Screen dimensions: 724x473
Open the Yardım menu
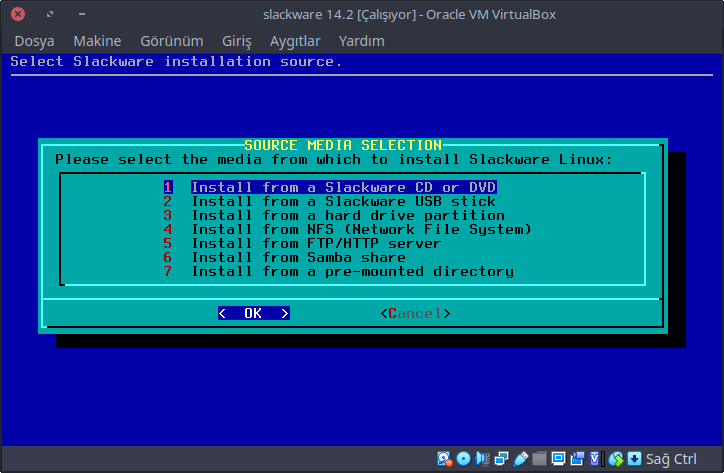(x=362, y=41)
